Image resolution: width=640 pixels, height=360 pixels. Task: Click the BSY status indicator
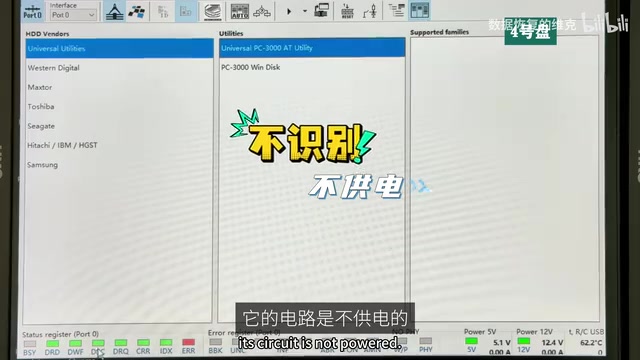coord(29,344)
